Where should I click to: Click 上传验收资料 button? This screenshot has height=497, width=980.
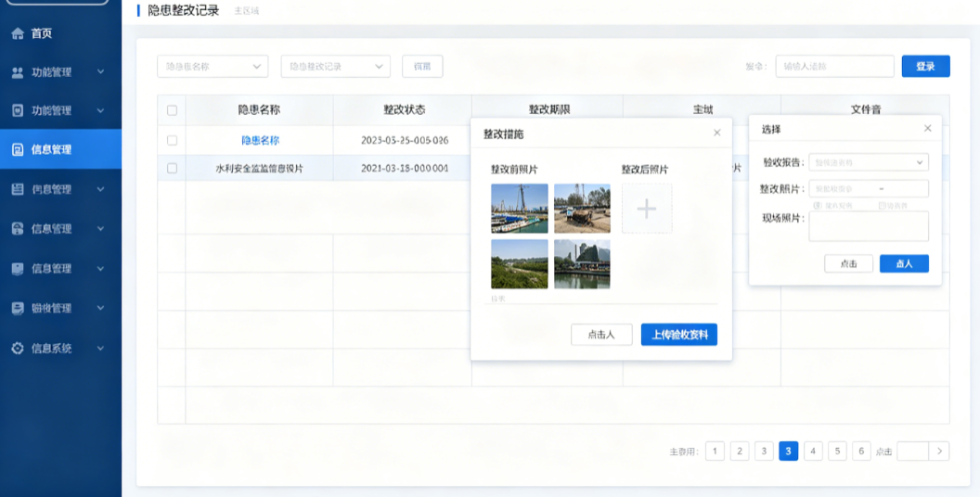click(679, 335)
